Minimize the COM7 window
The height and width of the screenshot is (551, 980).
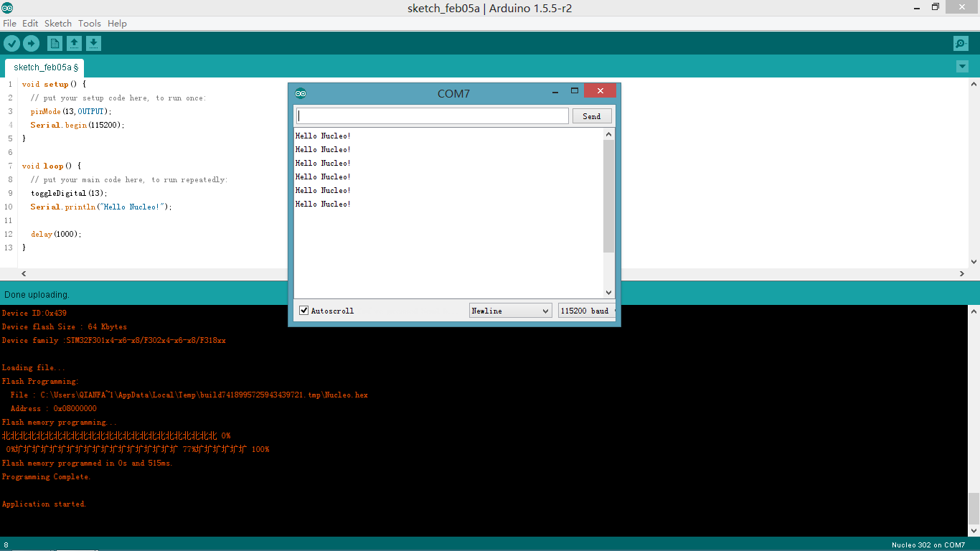pyautogui.click(x=555, y=91)
